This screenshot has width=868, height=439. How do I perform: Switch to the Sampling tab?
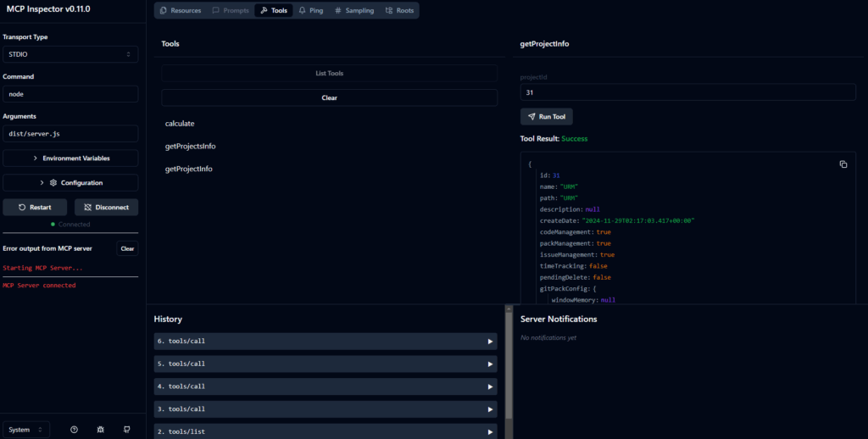(354, 10)
